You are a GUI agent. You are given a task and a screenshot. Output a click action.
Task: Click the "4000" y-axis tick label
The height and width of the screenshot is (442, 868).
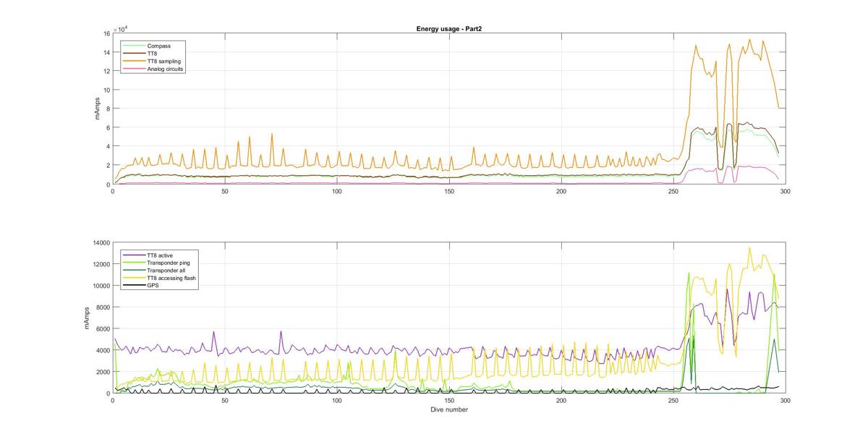pyautogui.click(x=102, y=351)
